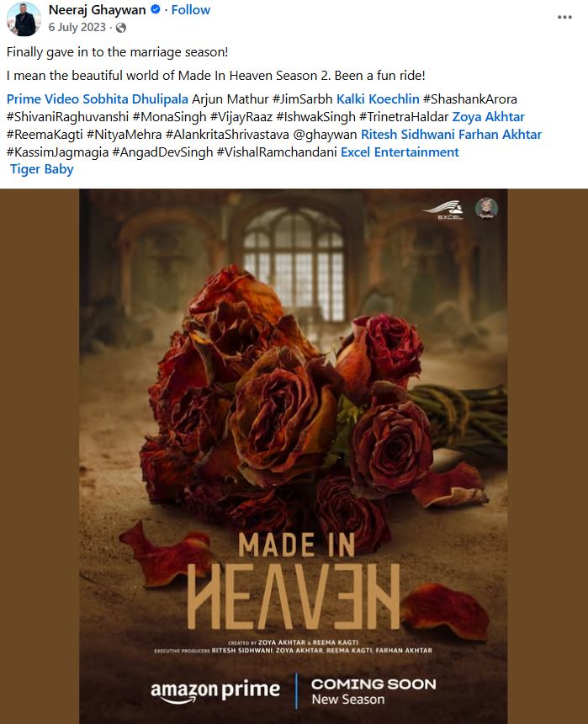
Task: Open Sobhita Dhulipala's tagged profile
Action: (135, 98)
